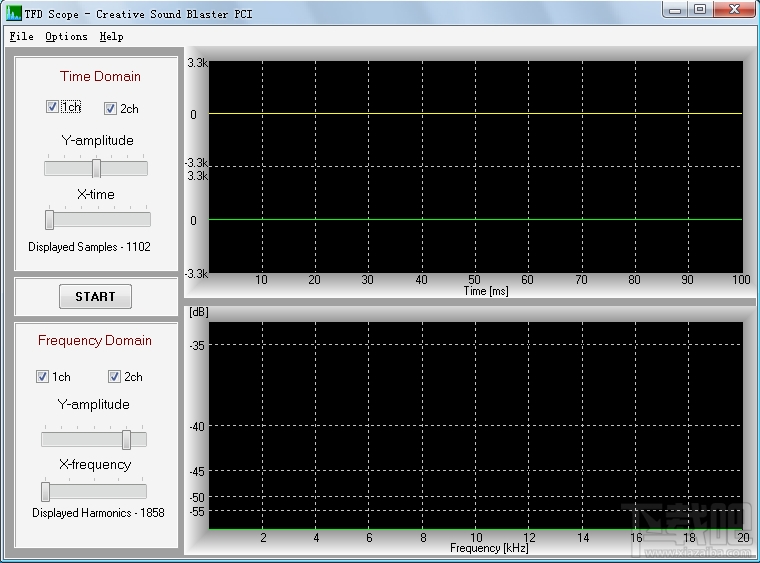The width and height of the screenshot is (760, 563).
Task: Open the File menu
Action: pyautogui.click(x=21, y=36)
